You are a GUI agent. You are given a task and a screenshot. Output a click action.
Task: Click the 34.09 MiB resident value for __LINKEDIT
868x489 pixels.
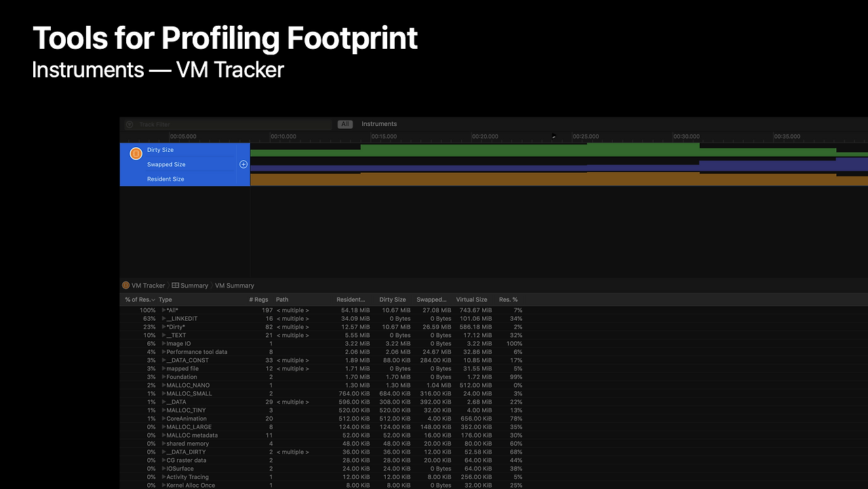point(355,319)
